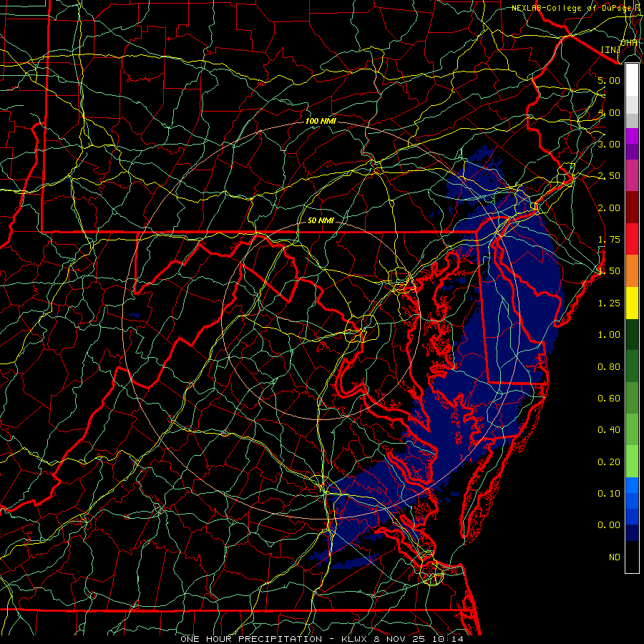
Task: Select the black ND legend swatch
Action: click(x=632, y=557)
